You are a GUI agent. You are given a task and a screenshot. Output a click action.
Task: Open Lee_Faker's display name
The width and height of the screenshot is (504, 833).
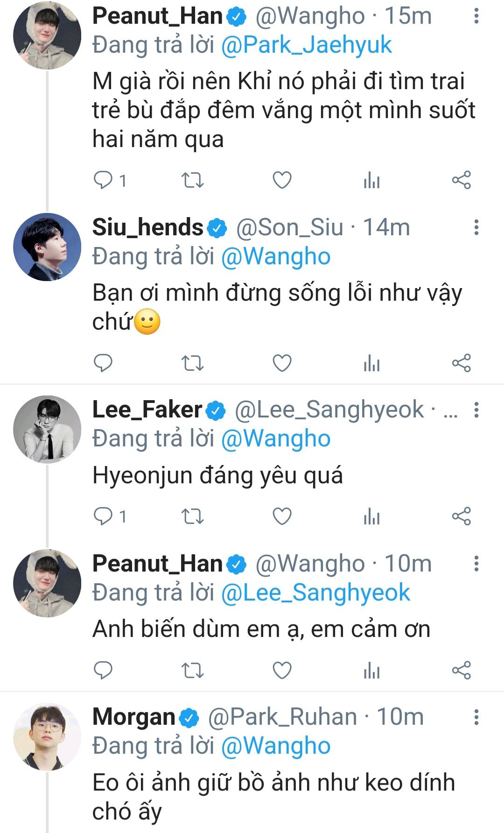[x=147, y=409]
